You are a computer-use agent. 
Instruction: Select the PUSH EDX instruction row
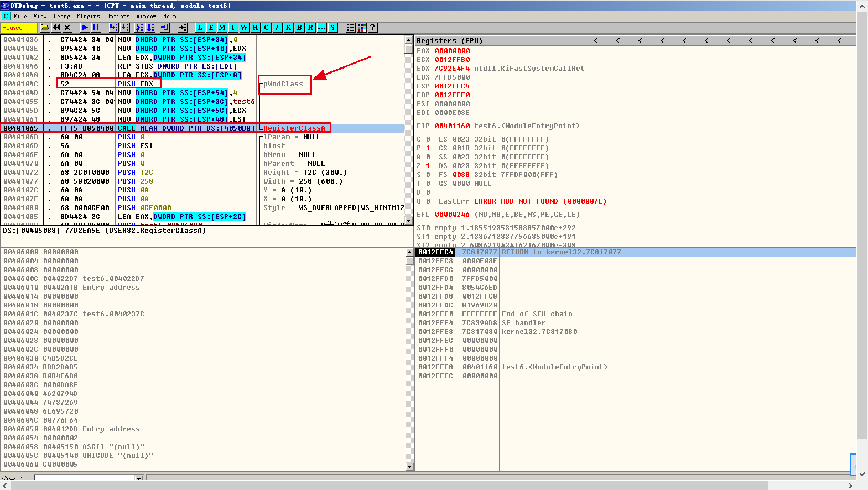coord(202,84)
